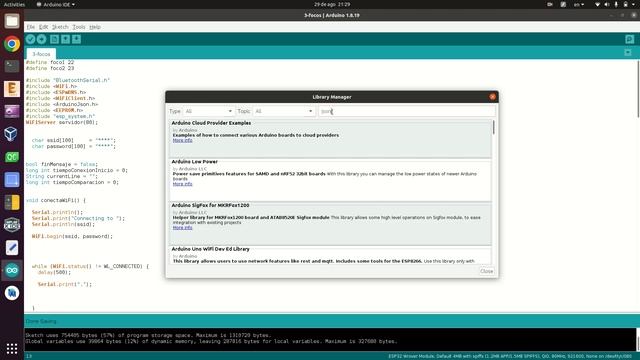This screenshot has height=360, width=640.
Task: Expand the Type filter dropdown in Library Manager
Action: pos(208,111)
